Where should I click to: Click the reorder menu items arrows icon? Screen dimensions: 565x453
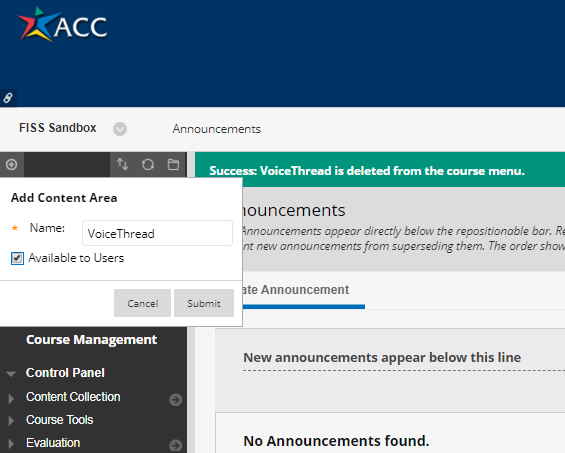(x=123, y=164)
